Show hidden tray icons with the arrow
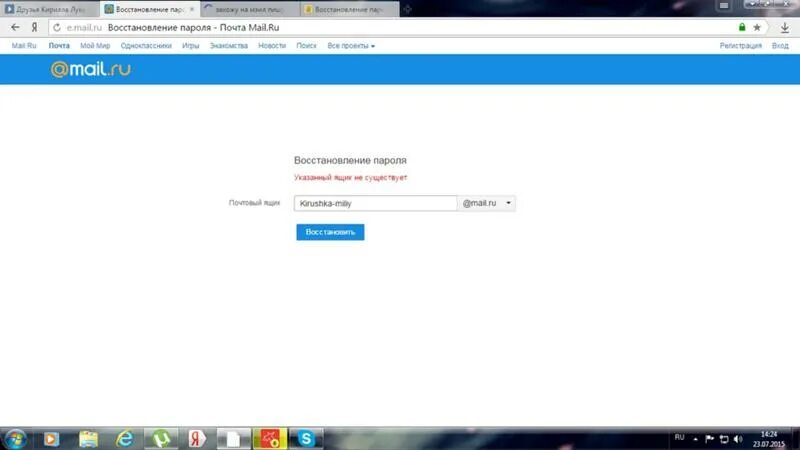 (695, 439)
